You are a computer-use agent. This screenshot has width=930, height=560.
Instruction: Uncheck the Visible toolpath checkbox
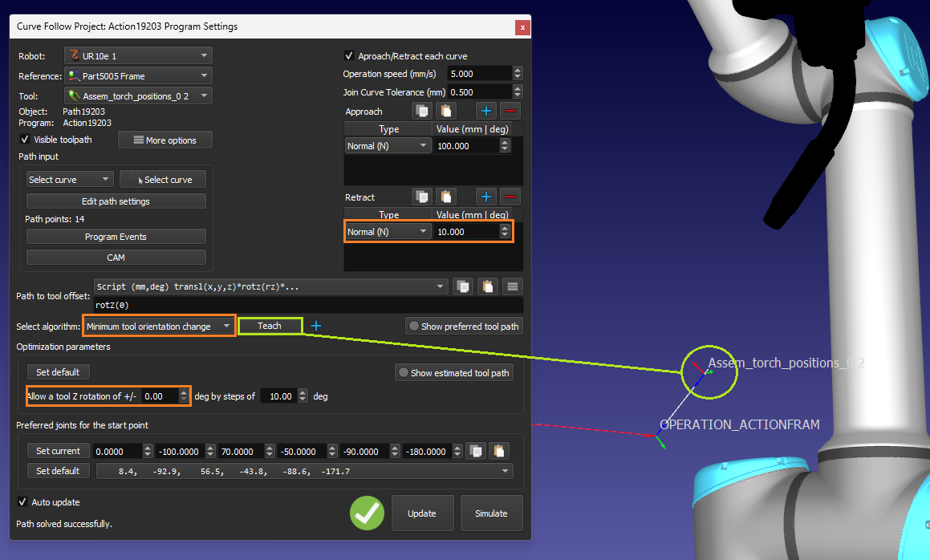(25, 140)
